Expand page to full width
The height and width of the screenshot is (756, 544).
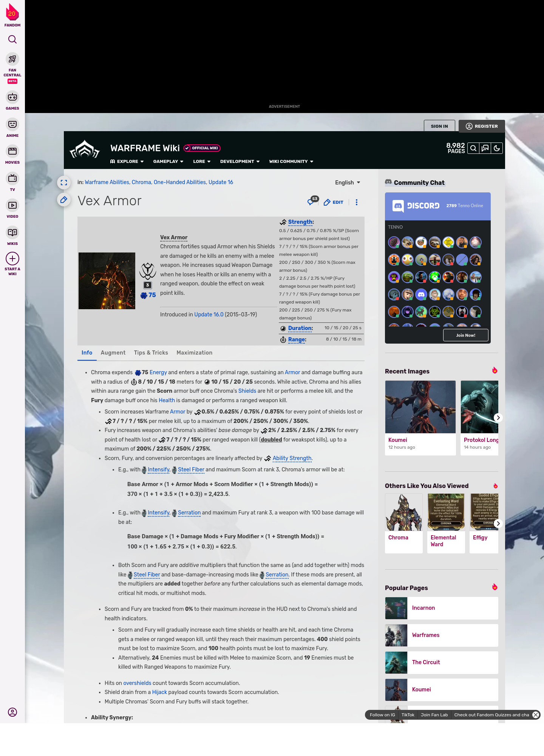[x=64, y=183]
